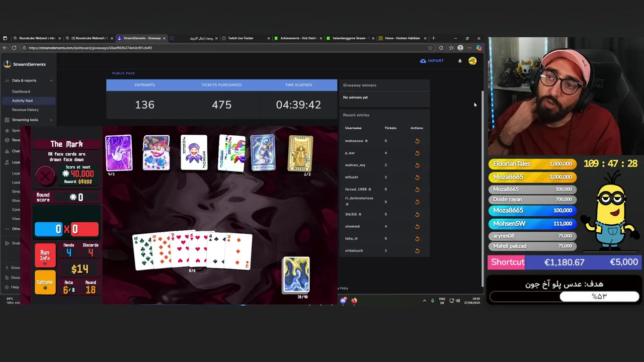The height and width of the screenshot is (362, 644).
Task: Refund entry for p_bor
Action: [417, 153]
